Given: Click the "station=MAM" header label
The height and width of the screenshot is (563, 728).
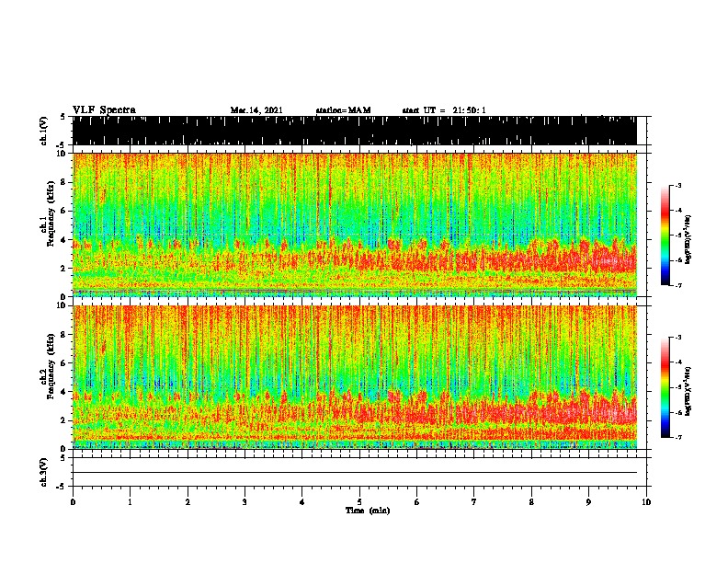Looking at the screenshot, I should pos(343,110).
